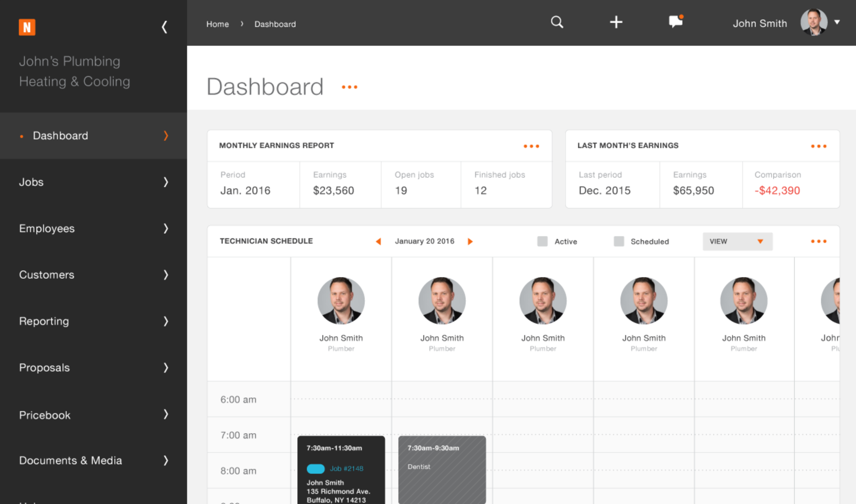Click the plus icon to create new item
Viewport: 856px width, 504px height.
click(616, 22)
